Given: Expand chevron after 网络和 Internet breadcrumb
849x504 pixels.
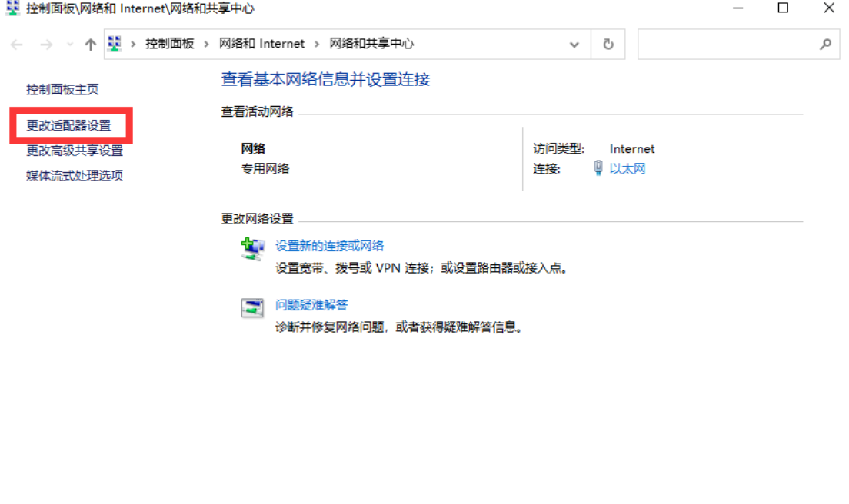Looking at the screenshot, I should (x=317, y=45).
